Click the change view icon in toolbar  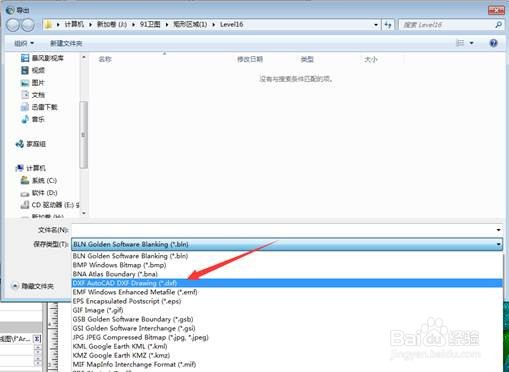click(x=460, y=43)
